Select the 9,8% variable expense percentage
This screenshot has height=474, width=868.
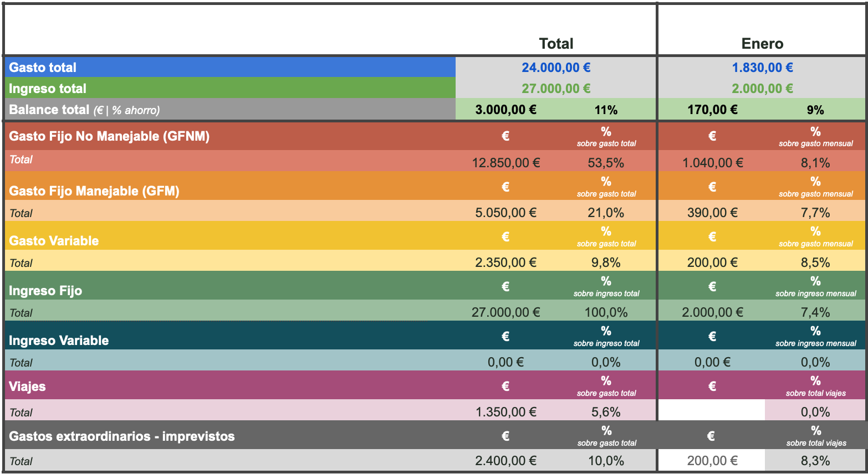coord(606,262)
